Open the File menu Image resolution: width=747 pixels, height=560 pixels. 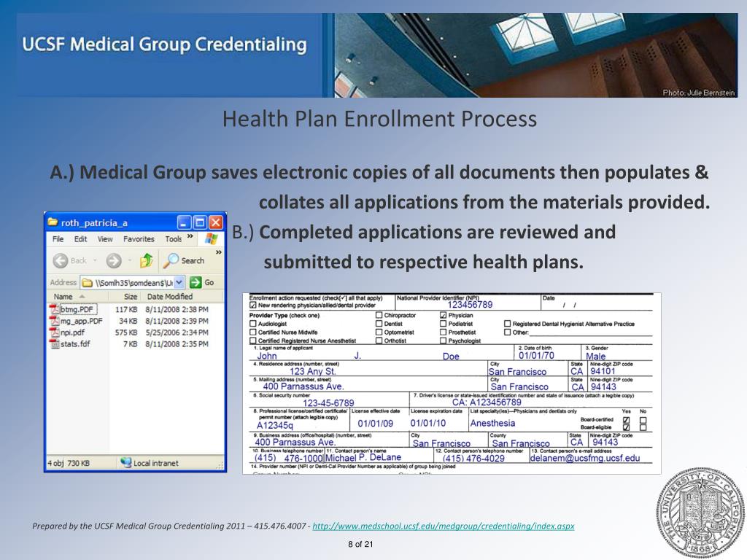[x=58, y=238]
